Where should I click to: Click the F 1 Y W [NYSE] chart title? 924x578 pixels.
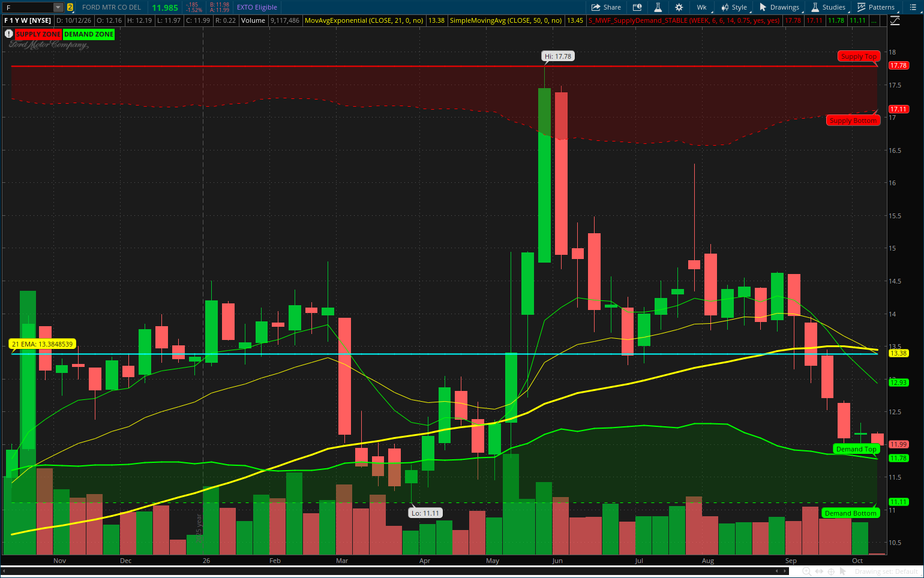[28, 20]
